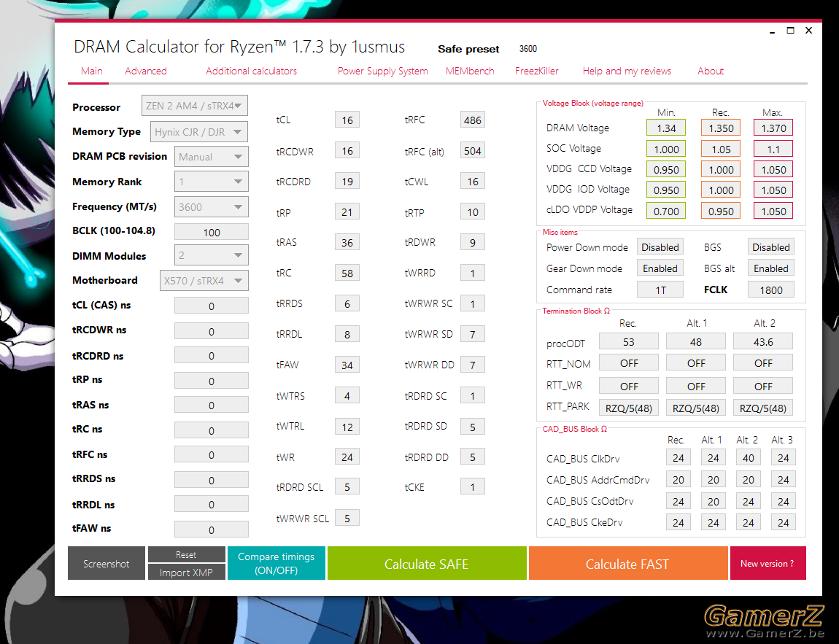Click the tRCDRD value 19
This screenshot has height=644, width=839.
[x=347, y=182]
